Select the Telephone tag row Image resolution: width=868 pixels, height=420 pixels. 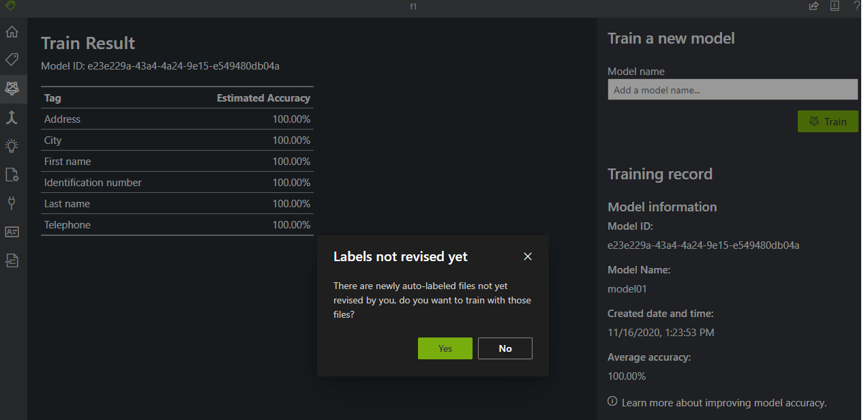point(177,224)
